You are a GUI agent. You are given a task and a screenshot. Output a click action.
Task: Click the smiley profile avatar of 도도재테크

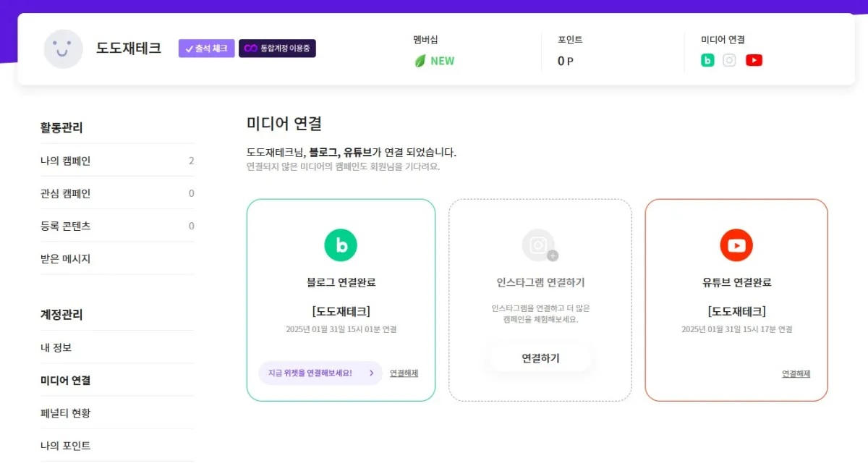63,48
